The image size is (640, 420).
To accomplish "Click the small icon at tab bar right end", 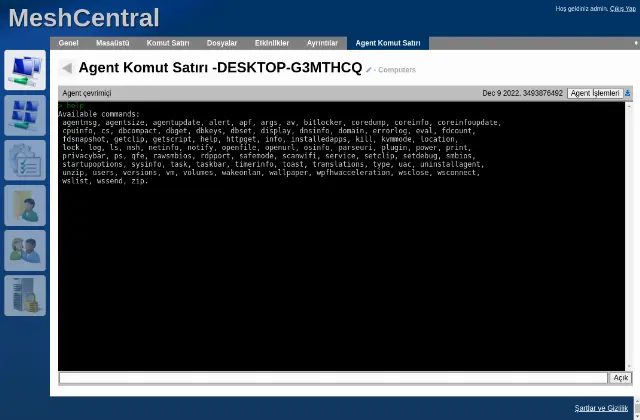I will tap(636, 43).
